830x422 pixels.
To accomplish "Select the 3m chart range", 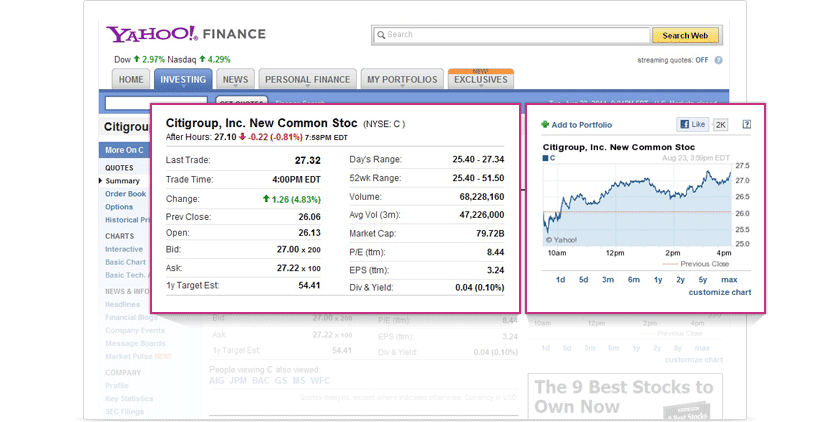I will tap(608, 280).
